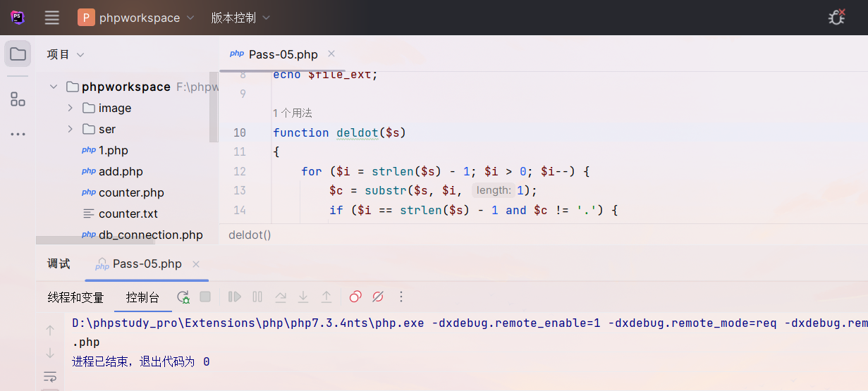
Task: Jump up in the console output
Action: click(x=50, y=330)
